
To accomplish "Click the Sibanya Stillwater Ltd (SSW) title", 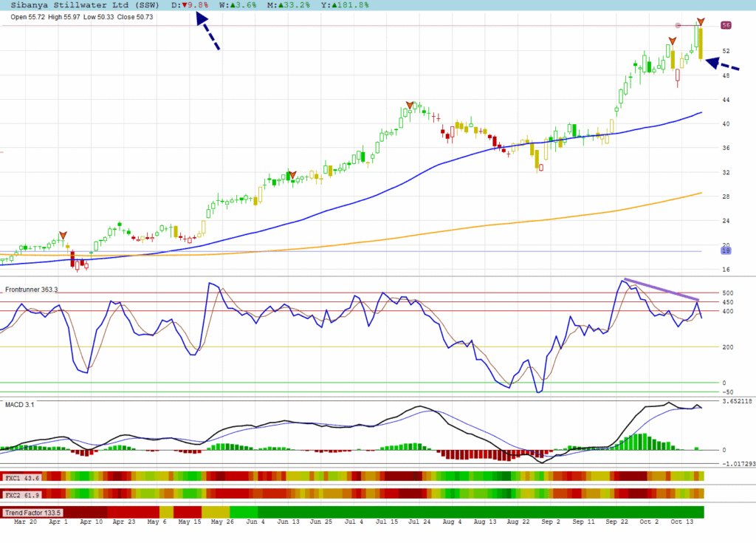I will click(x=80, y=5).
